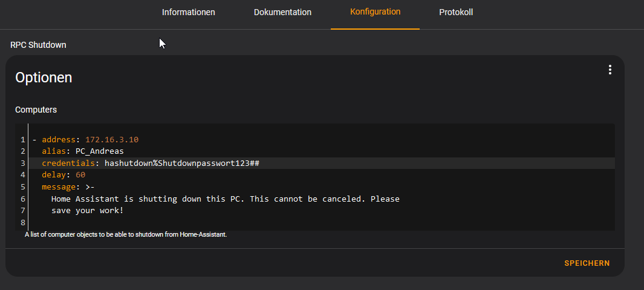Select the Konfiguration tab
This screenshot has width=644, height=290.
375,12
